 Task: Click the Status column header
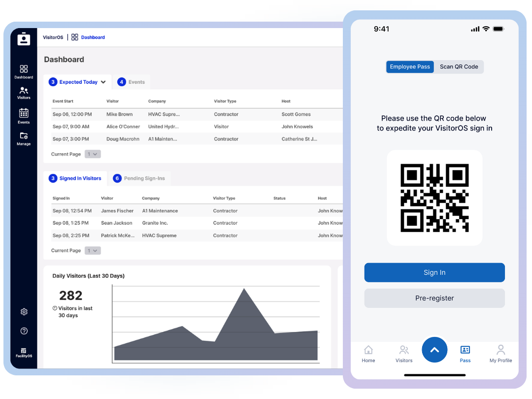pos(279,198)
